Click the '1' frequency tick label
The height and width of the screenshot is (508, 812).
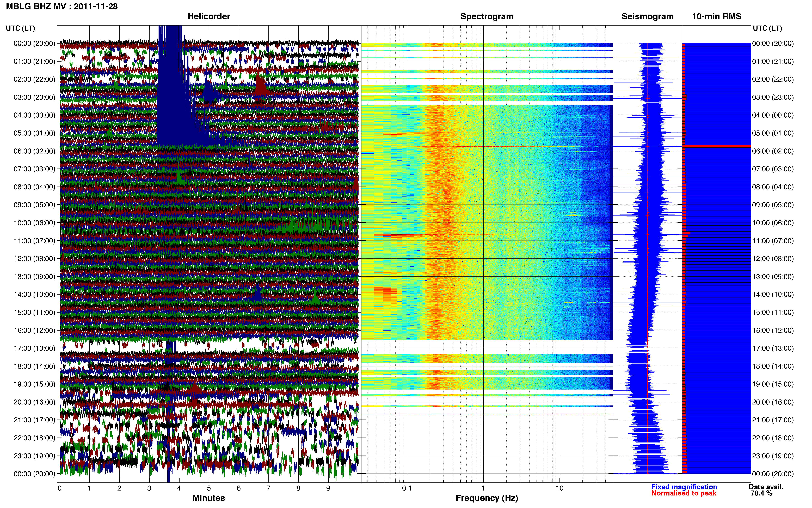coord(483,488)
